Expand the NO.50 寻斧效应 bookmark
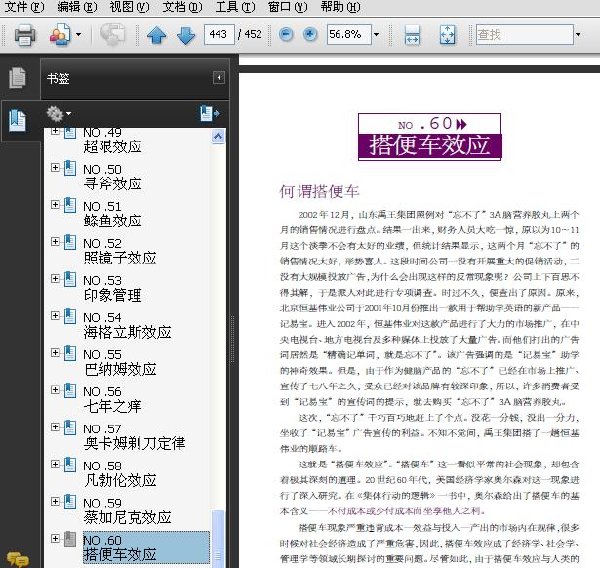Screen dimensions: 600x568 point(55,168)
